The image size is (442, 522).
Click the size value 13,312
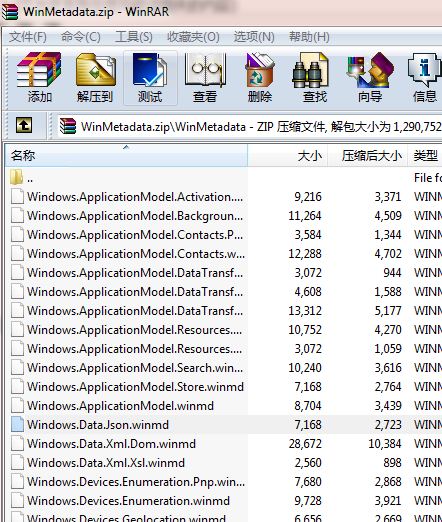point(305,311)
